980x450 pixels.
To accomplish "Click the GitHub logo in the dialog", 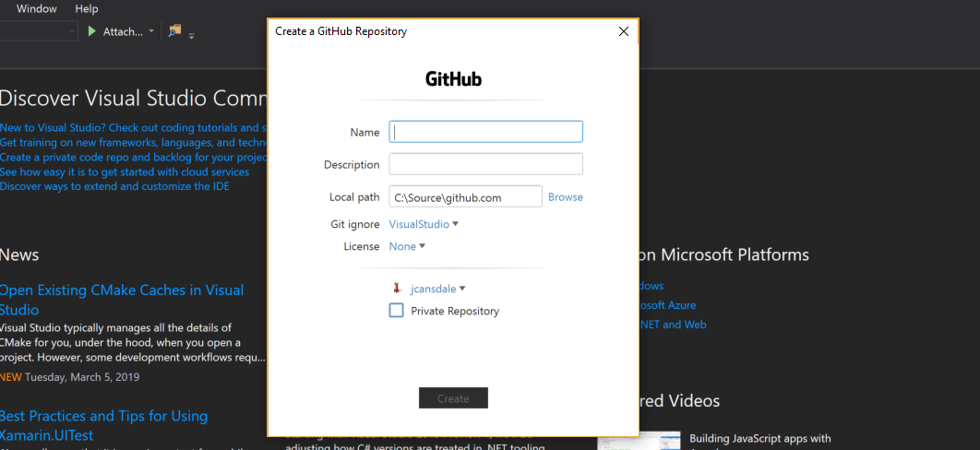I will pyautogui.click(x=453, y=79).
